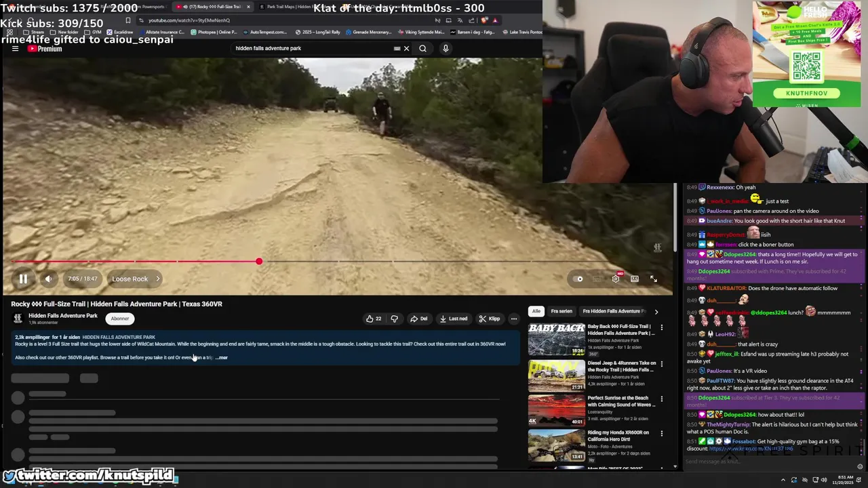Subscribe via the 'Abonner' button
868x488 pixels.
pos(120,319)
